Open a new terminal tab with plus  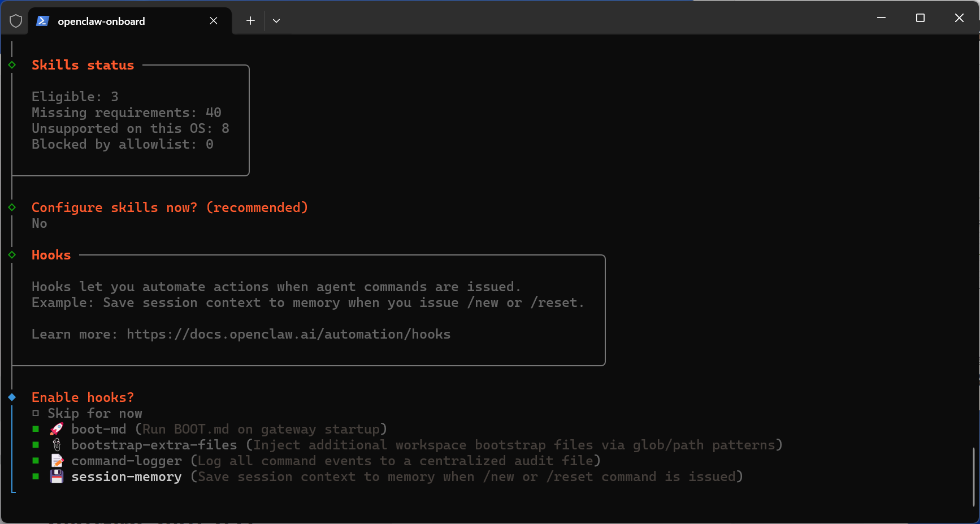pyautogui.click(x=250, y=21)
